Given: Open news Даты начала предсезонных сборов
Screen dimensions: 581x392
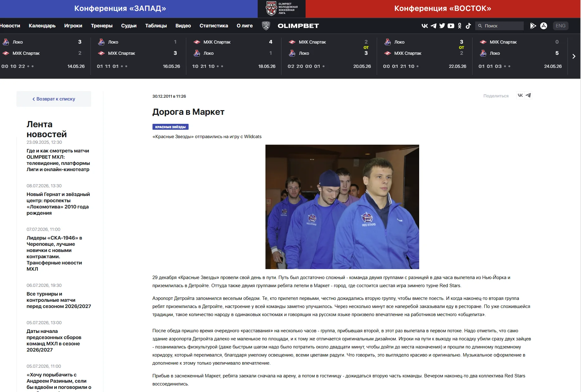Looking at the screenshot, I should (x=54, y=340).
